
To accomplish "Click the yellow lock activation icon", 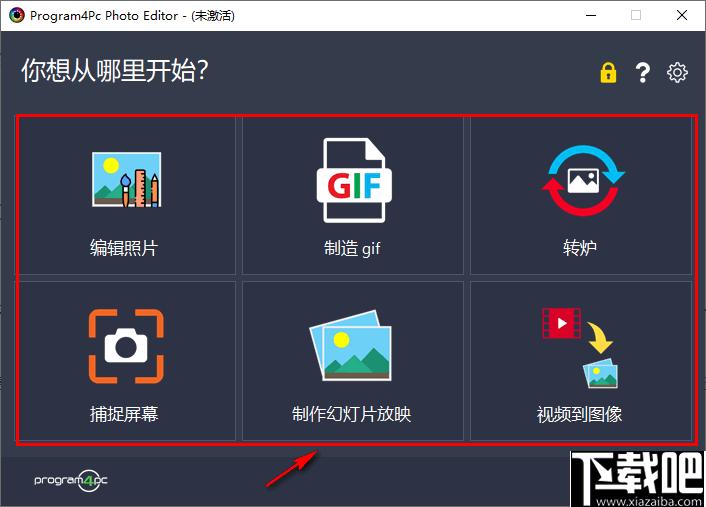I will tap(608, 72).
